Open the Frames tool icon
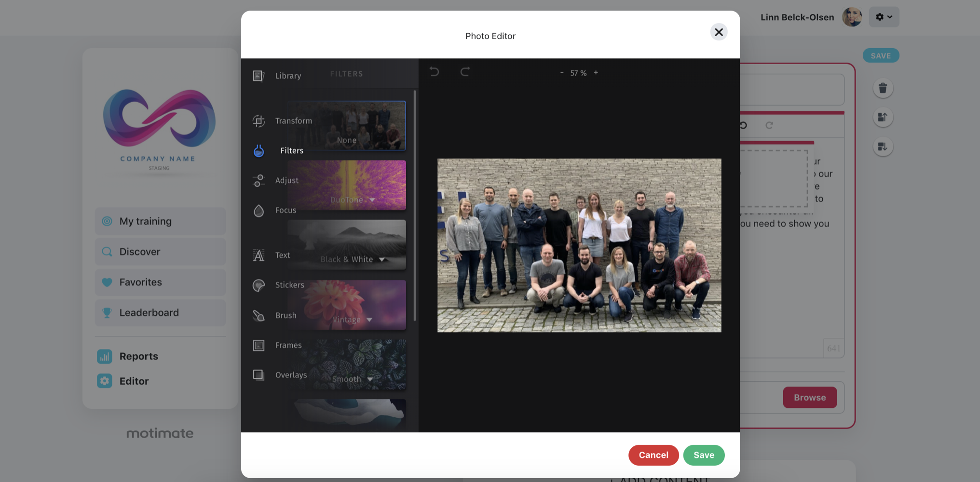 pyautogui.click(x=259, y=346)
